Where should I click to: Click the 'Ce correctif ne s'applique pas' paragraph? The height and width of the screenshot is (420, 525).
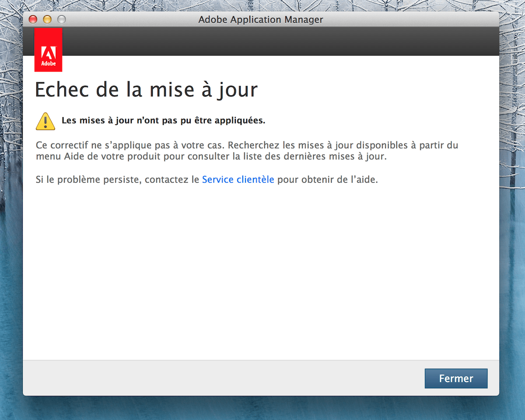[x=247, y=151]
